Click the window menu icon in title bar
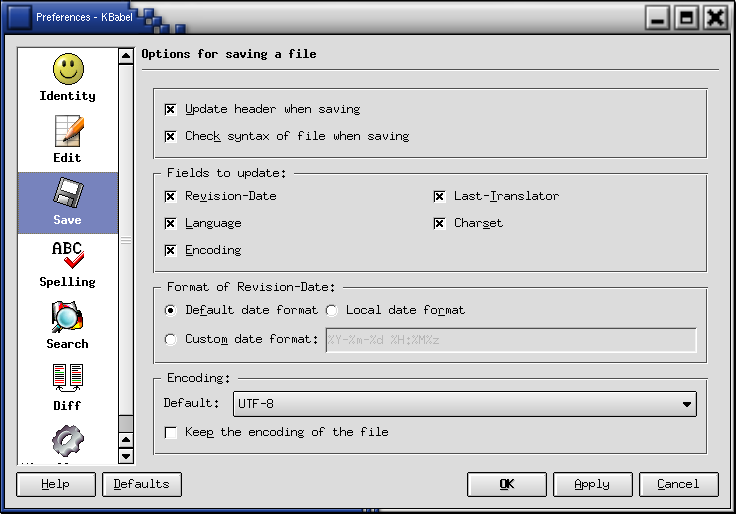 (19, 17)
